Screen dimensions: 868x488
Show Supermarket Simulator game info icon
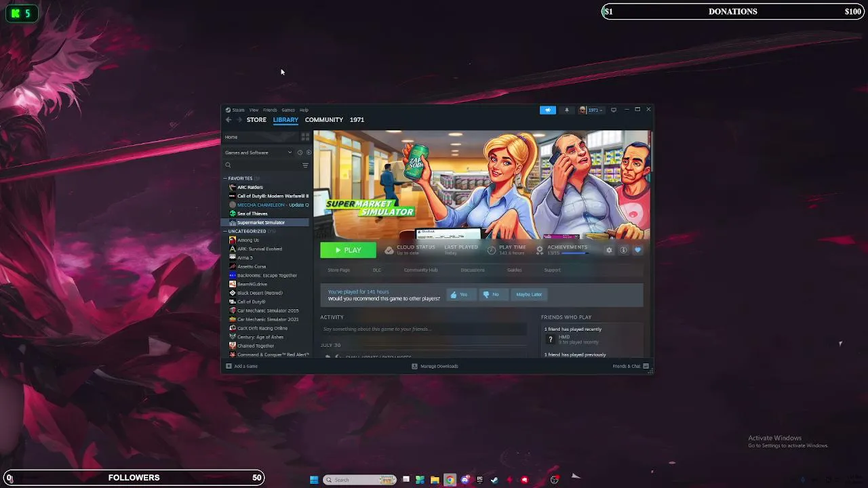pos(623,250)
